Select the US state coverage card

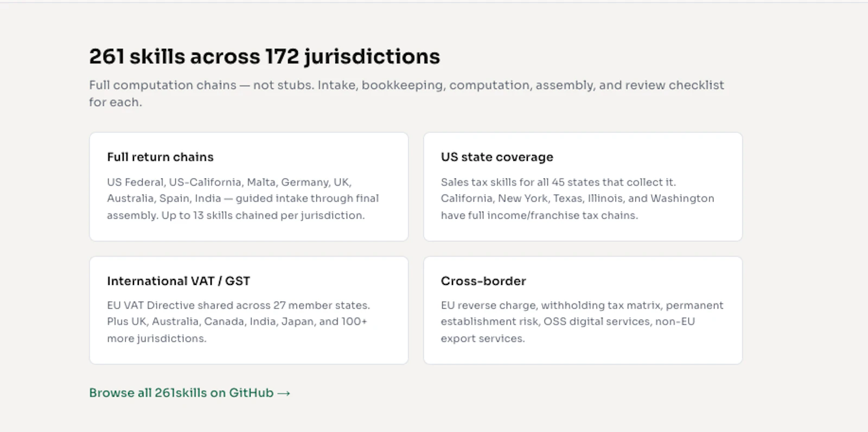pos(583,187)
